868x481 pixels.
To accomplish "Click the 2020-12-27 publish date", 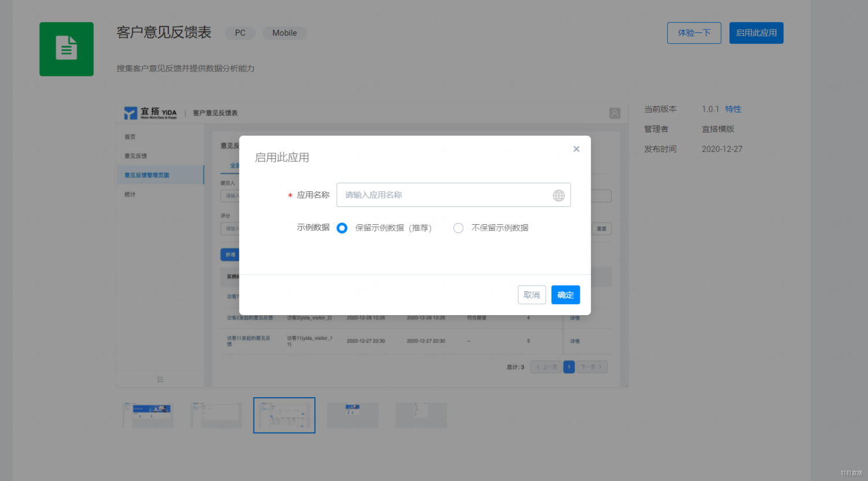I will point(722,149).
